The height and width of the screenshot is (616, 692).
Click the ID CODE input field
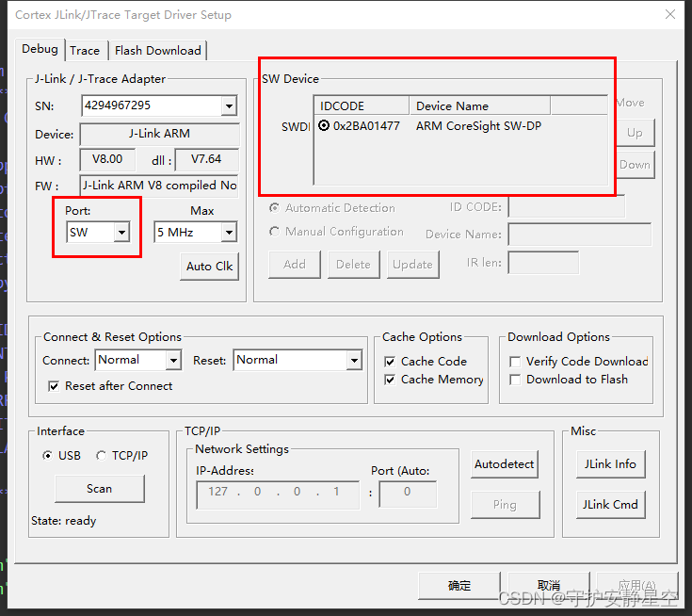click(566, 207)
